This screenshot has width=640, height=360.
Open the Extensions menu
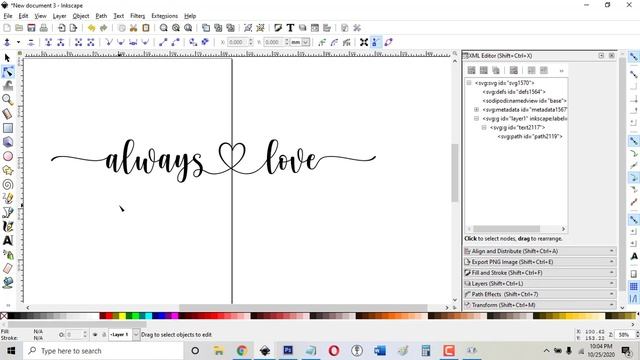[164, 16]
